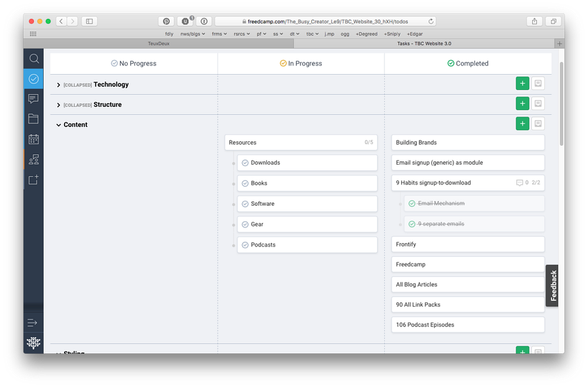Open the dt bookmarks folder
588x387 pixels.
coord(295,34)
